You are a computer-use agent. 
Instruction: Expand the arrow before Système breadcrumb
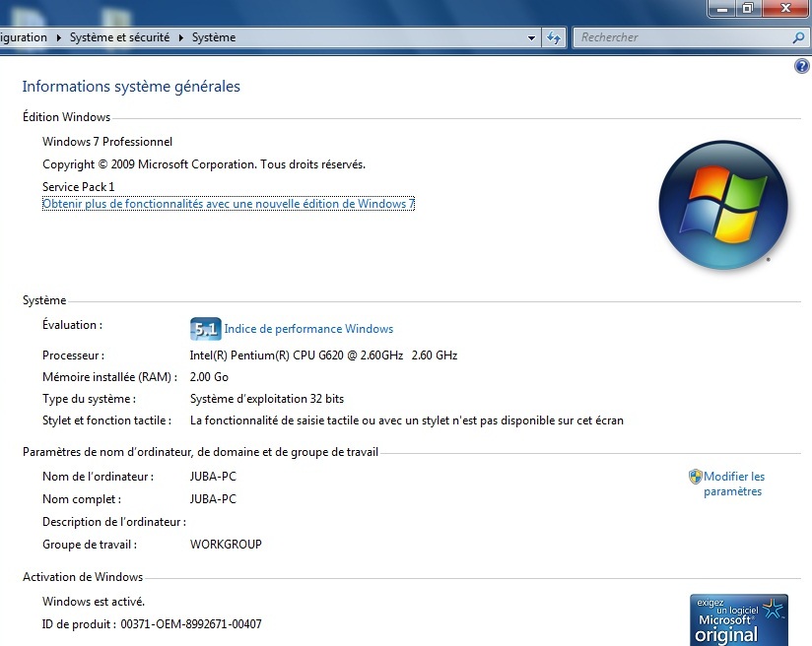pyautogui.click(x=180, y=37)
